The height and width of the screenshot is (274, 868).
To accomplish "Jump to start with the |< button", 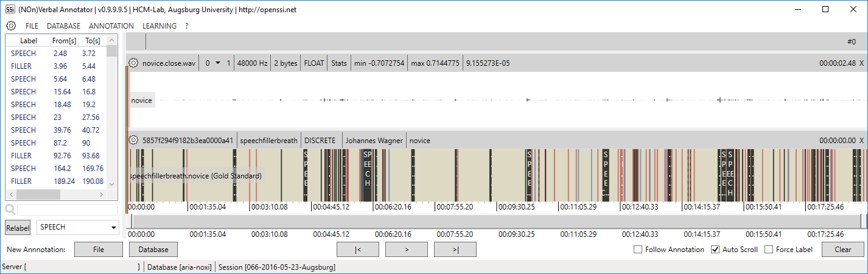I will [358, 249].
